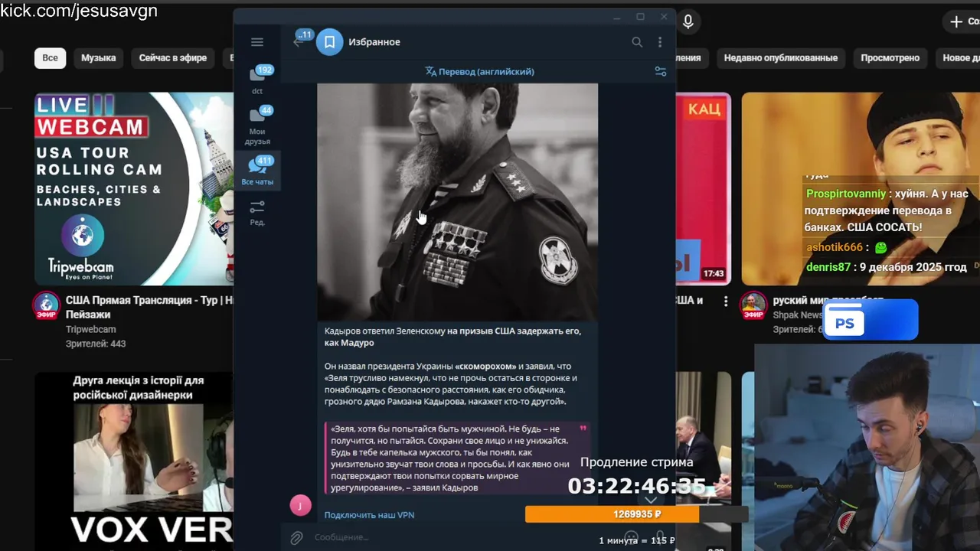Screen dimensions: 980x551
Task: Open the dct chat folder
Action: coord(258,80)
